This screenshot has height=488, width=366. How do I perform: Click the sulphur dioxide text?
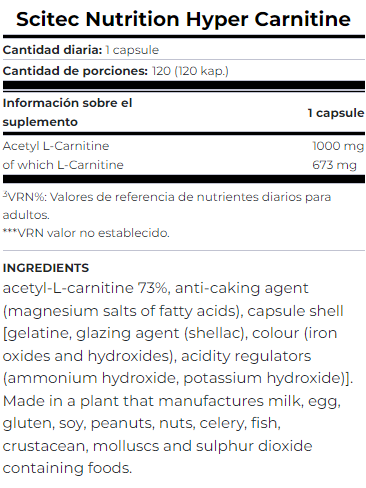coord(254,446)
